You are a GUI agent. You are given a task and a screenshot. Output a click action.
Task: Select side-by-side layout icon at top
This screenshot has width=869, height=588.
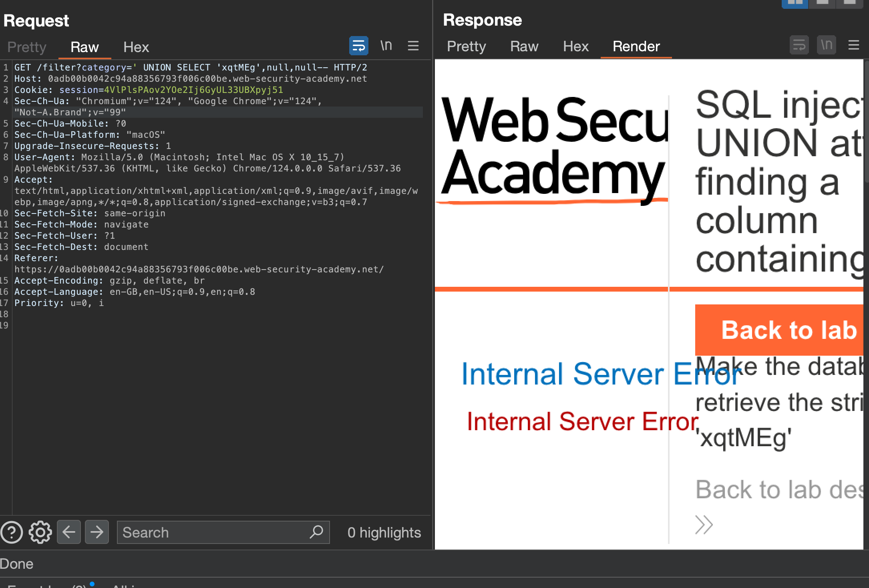[795, 3]
